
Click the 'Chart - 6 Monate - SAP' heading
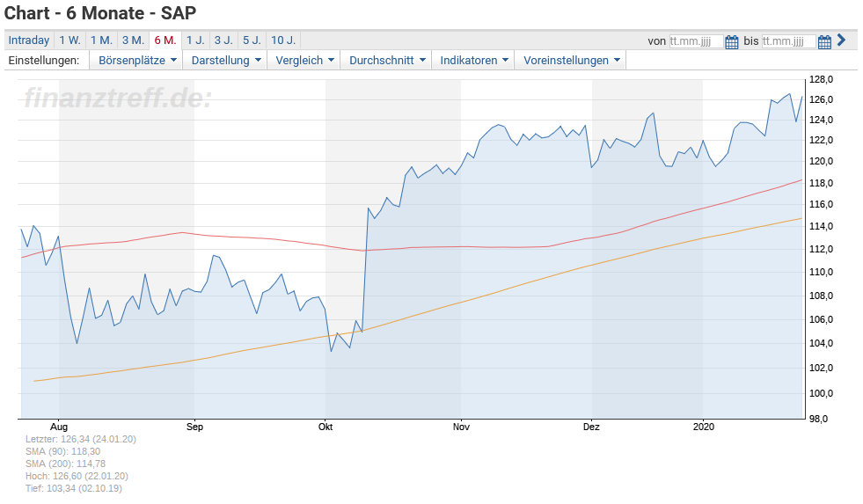[x=100, y=12]
